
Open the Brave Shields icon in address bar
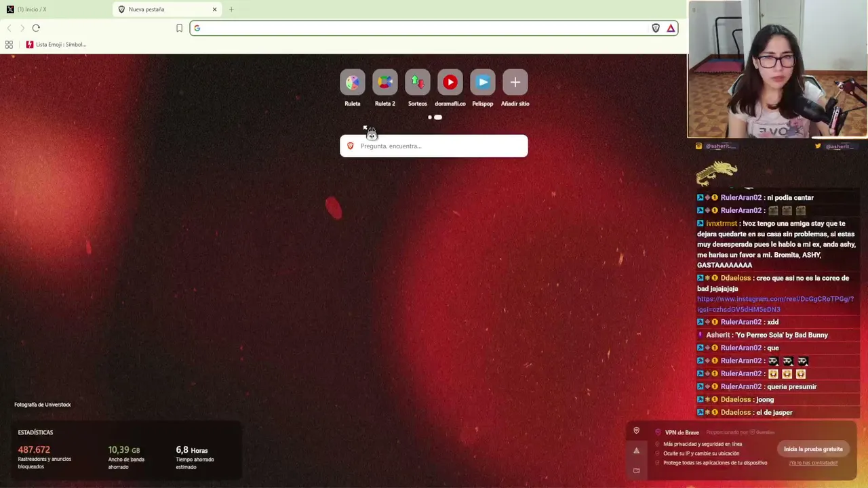click(656, 28)
